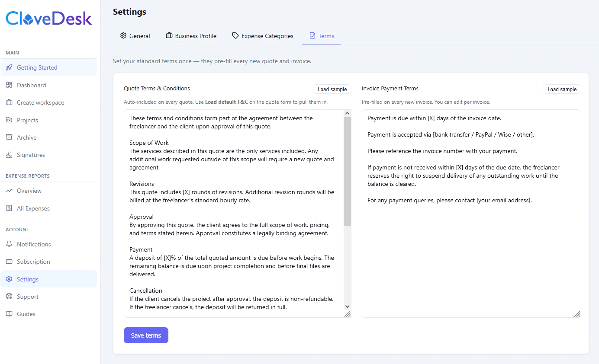599x364 pixels.
Task: Switch to the Business Profile tab
Action: click(191, 36)
